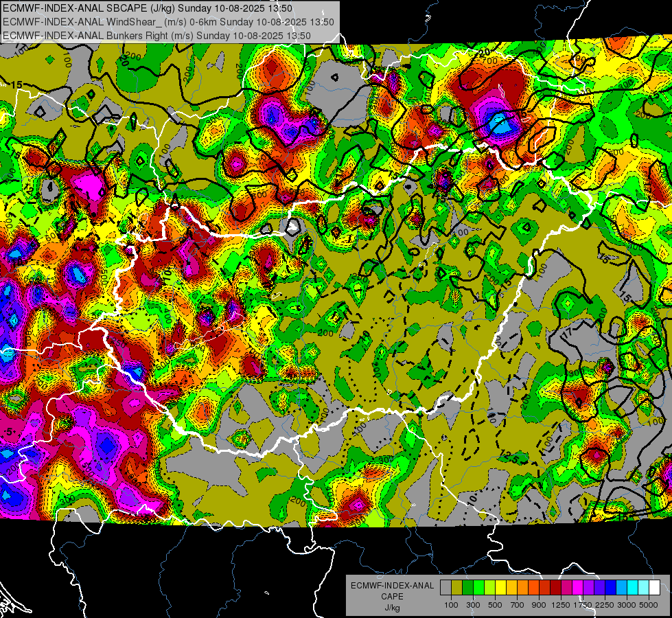
Task: Pick the bright green legend swatch
Action: click(478, 588)
